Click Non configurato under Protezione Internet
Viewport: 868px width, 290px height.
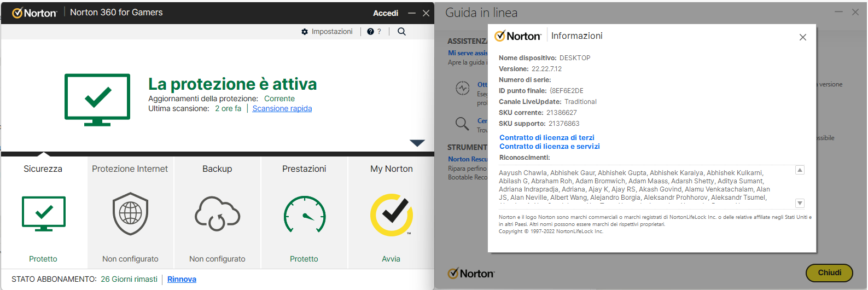tap(130, 259)
